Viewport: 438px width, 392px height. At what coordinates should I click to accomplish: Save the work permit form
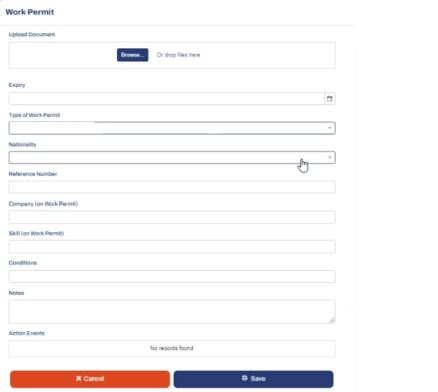click(253, 379)
